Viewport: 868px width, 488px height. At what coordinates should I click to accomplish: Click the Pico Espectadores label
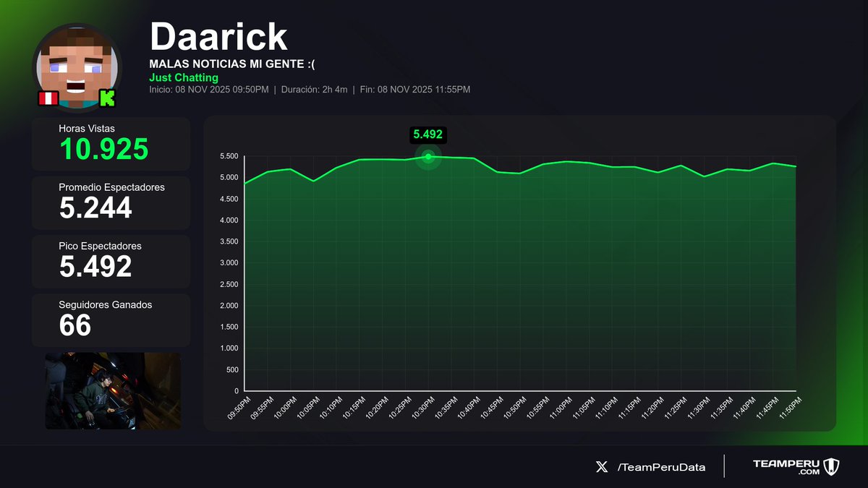pos(101,246)
